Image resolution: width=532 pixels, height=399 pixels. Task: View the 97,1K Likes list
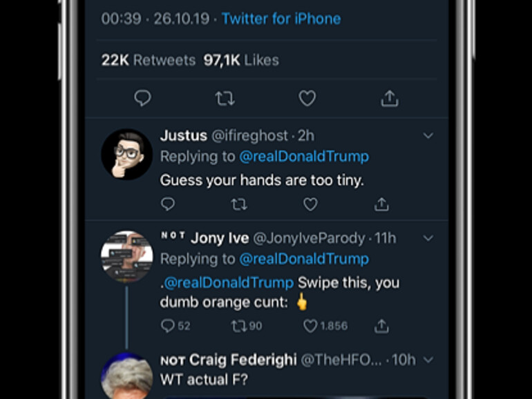click(x=241, y=60)
